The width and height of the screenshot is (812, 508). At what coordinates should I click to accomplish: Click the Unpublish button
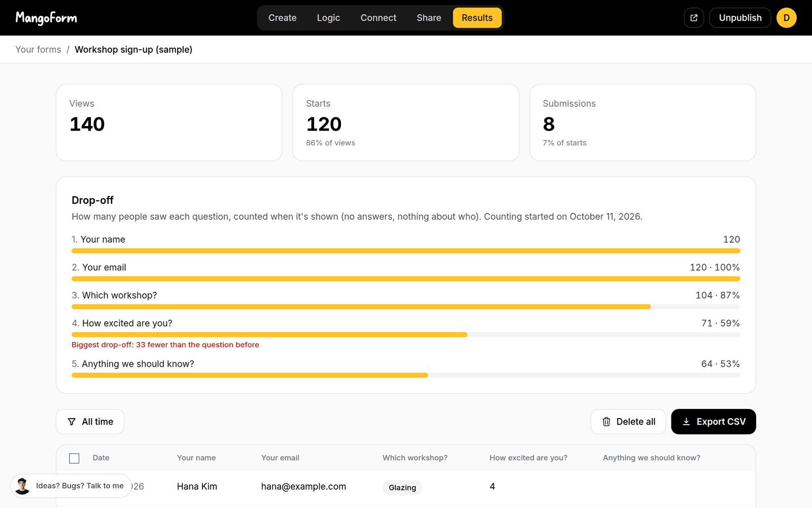coord(740,18)
